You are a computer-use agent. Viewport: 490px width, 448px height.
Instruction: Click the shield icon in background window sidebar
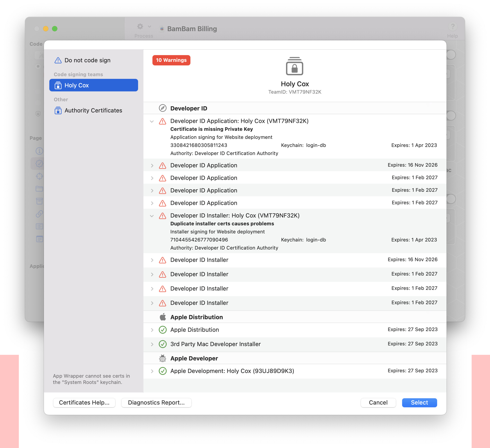38,114
